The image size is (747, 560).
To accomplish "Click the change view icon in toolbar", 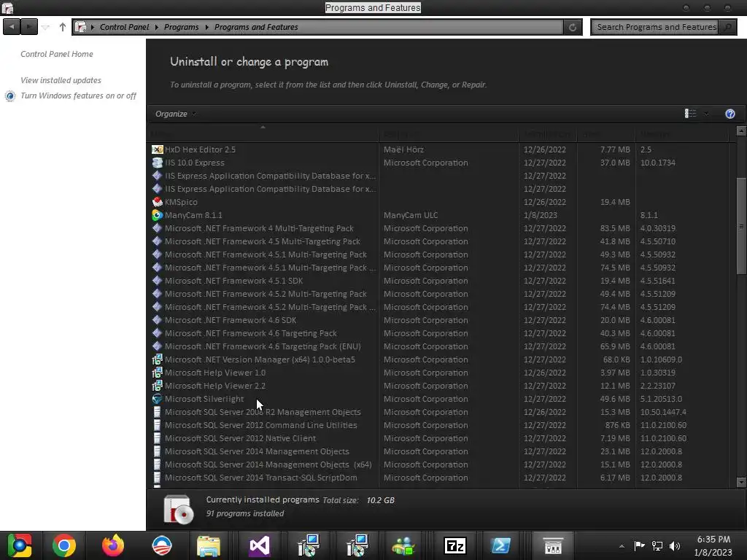I will [690, 113].
